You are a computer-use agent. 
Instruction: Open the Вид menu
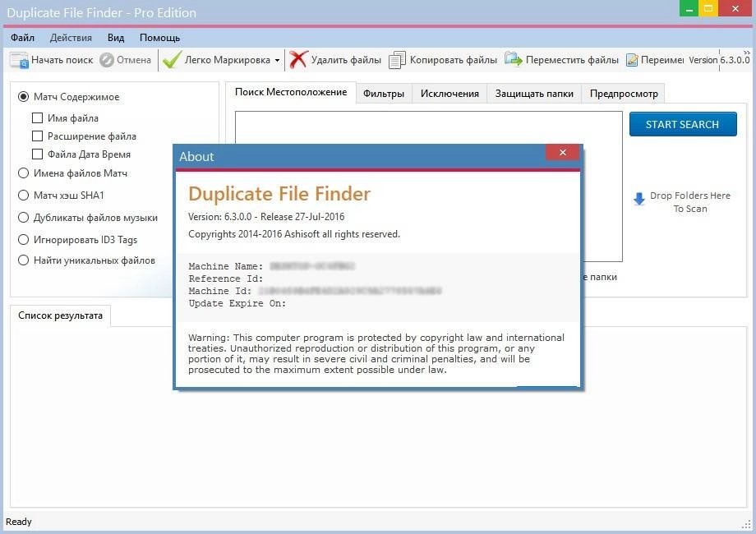116,38
